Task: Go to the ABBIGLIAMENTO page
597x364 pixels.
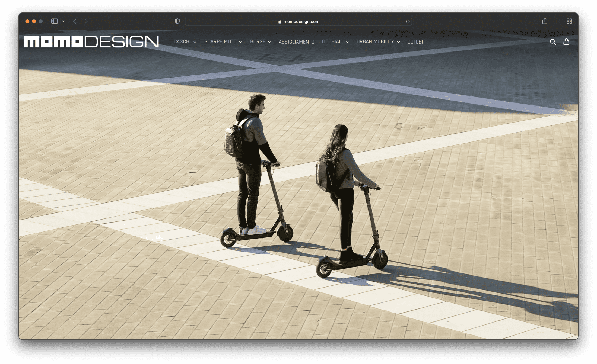Action: (x=296, y=42)
